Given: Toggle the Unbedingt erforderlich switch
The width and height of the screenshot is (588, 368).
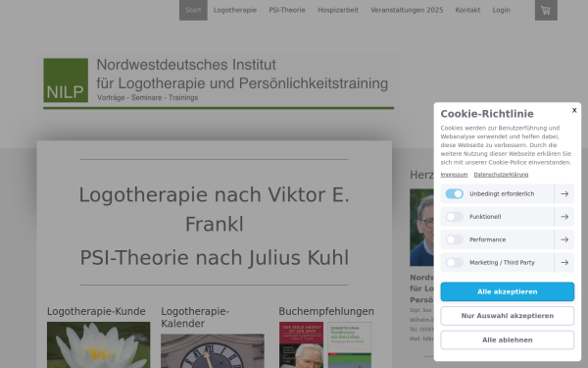Looking at the screenshot, I should click(x=454, y=193).
